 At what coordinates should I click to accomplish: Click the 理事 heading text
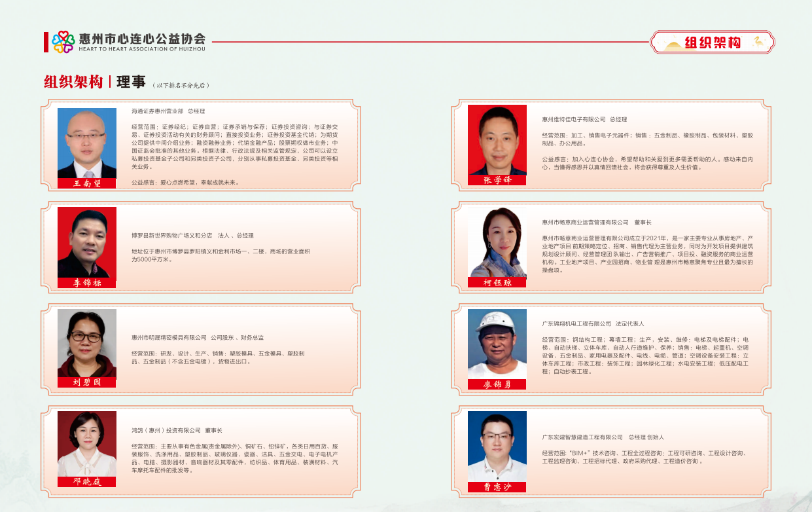click(x=131, y=82)
